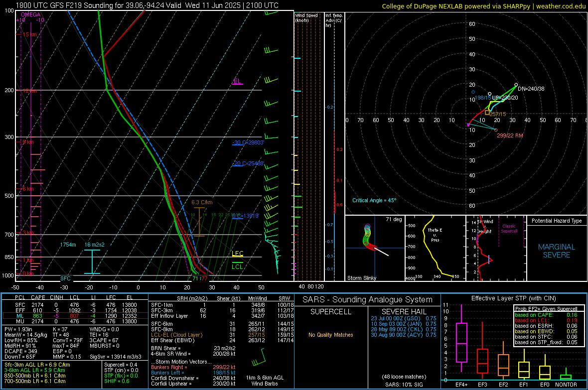Click the 0 C=13919' freezing level label
Image resolution: width=588 pixels, height=390 pixels.
coord(246,216)
